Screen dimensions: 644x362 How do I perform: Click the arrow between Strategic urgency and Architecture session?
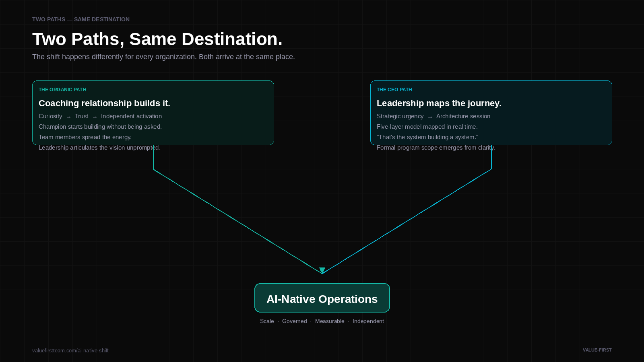coord(430,117)
